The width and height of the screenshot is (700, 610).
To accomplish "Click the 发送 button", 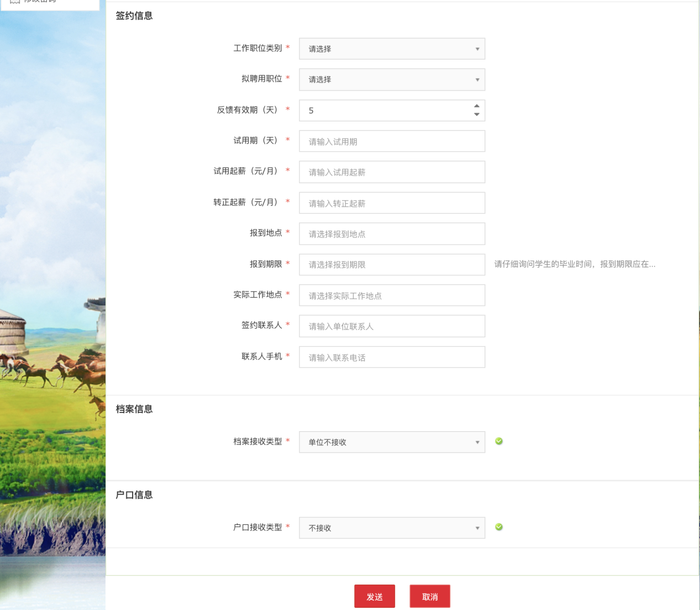I will click(374, 596).
